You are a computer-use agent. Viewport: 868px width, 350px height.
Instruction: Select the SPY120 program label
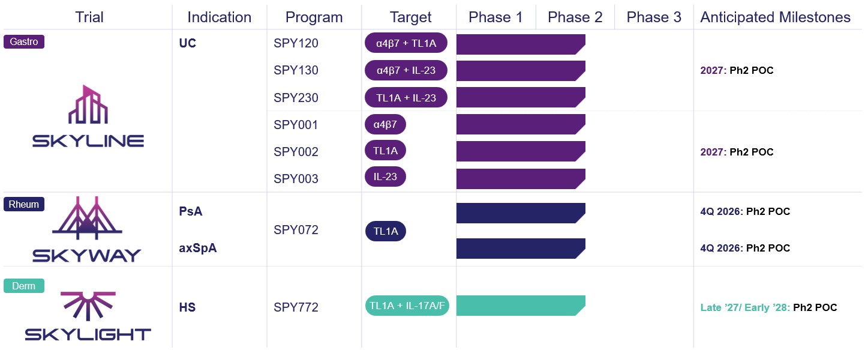tap(296, 43)
